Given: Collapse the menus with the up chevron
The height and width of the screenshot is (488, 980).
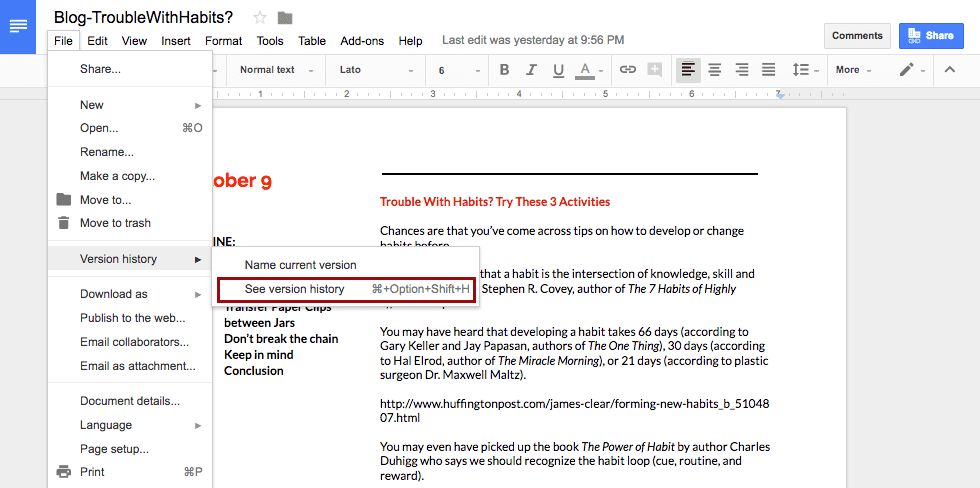Looking at the screenshot, I should tap(949, 70).
